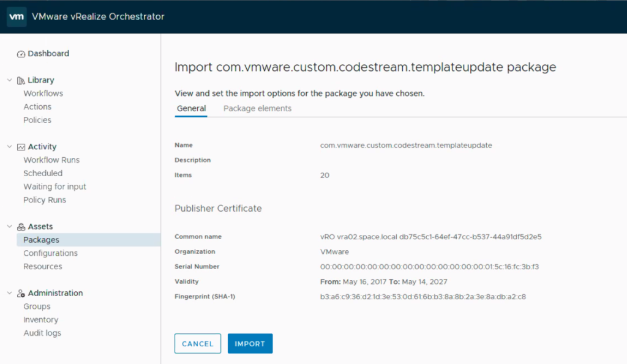Click the IMPORT button
The width and height of the screenshot is (627, 364).
point(250,344)
